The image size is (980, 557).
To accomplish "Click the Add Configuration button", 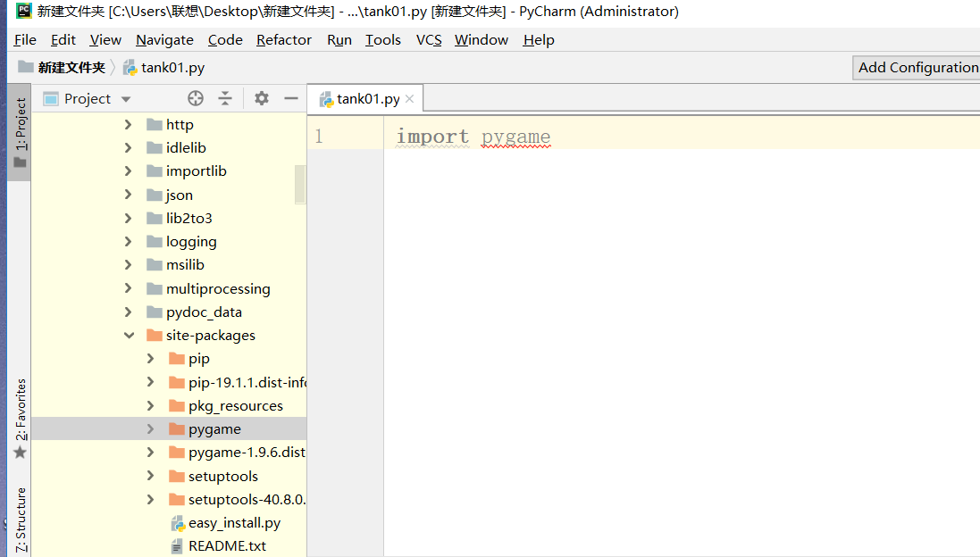I will (x=917, y=68).
